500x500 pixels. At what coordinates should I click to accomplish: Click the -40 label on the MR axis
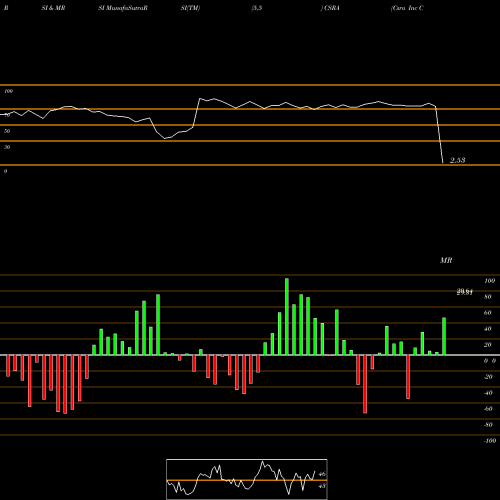click(488, 393)
